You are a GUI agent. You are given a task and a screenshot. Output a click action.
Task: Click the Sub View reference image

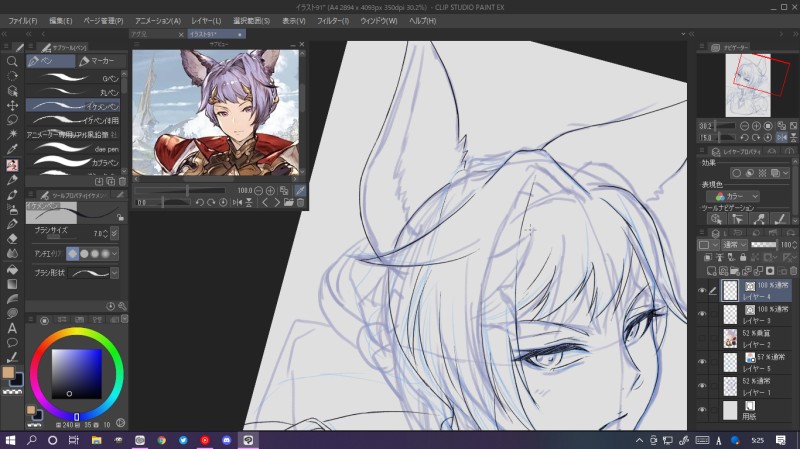(x=215, y=112)
